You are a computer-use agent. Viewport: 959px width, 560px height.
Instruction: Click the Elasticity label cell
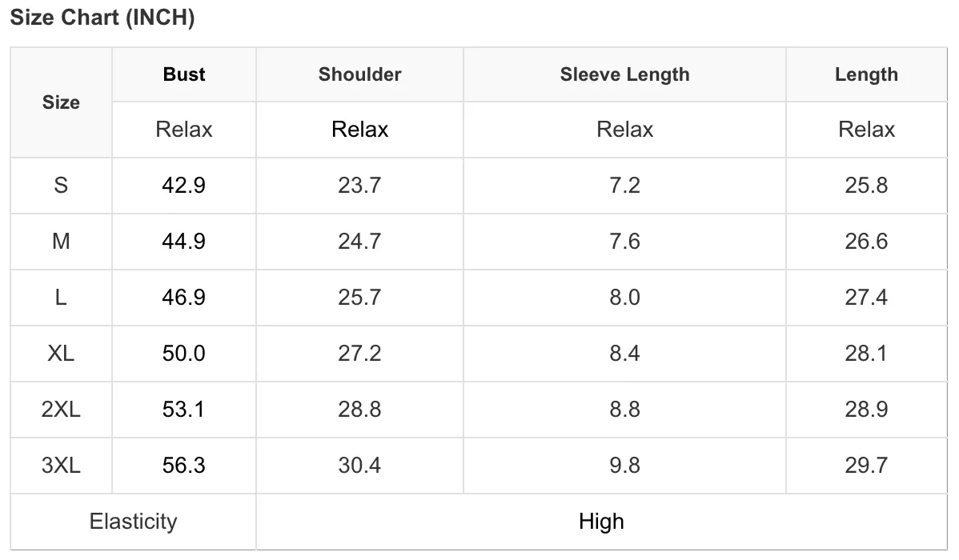click(133, 522)
